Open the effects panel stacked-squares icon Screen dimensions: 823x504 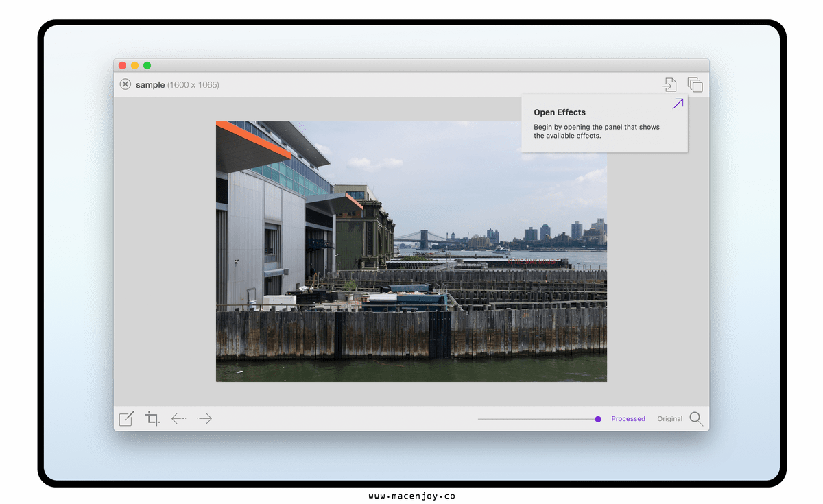click(695, 84)
